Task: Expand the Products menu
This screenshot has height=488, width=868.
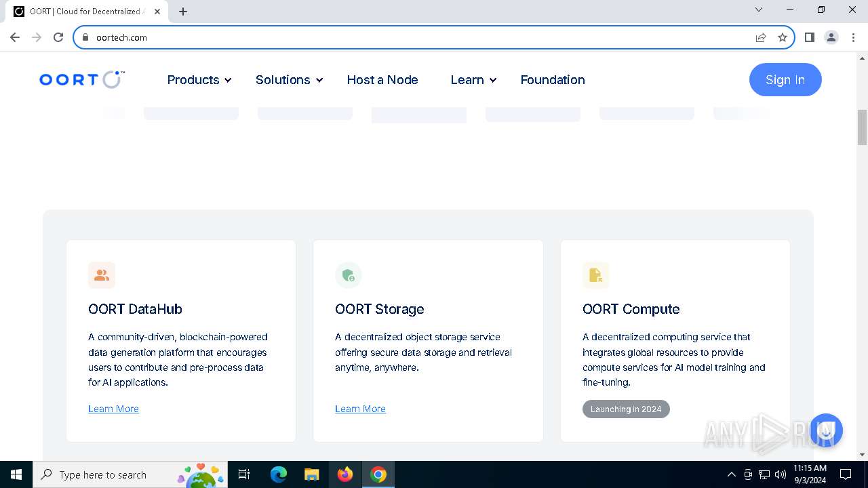Action: pyautogui.click(x=199, y=79)
